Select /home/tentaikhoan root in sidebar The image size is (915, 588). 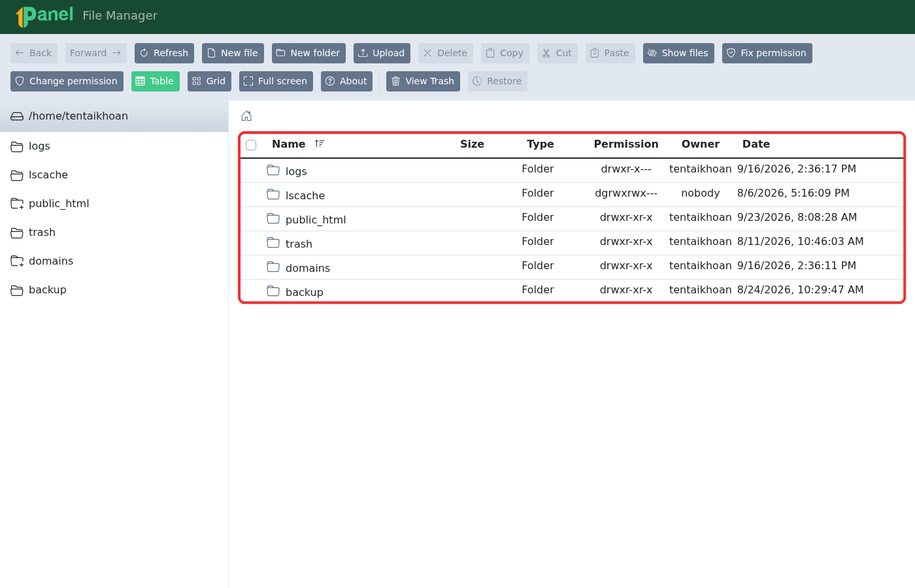click(114, 116)
